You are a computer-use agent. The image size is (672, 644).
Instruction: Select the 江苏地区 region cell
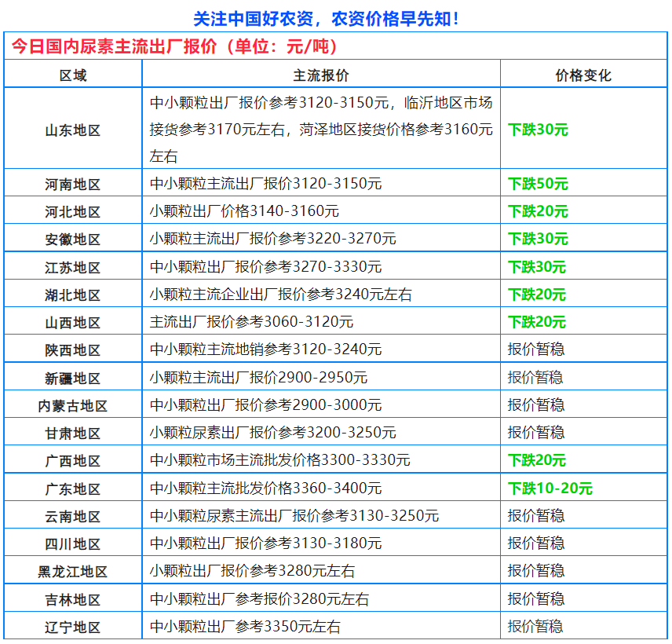point(73,267)
